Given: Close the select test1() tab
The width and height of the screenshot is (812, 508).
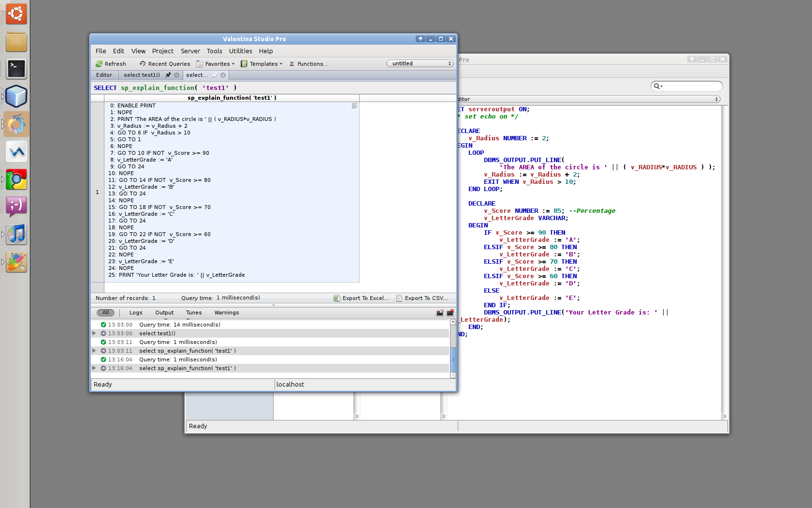Looking at the screenshot, I should pyautogui.click(x=177, y=75).
